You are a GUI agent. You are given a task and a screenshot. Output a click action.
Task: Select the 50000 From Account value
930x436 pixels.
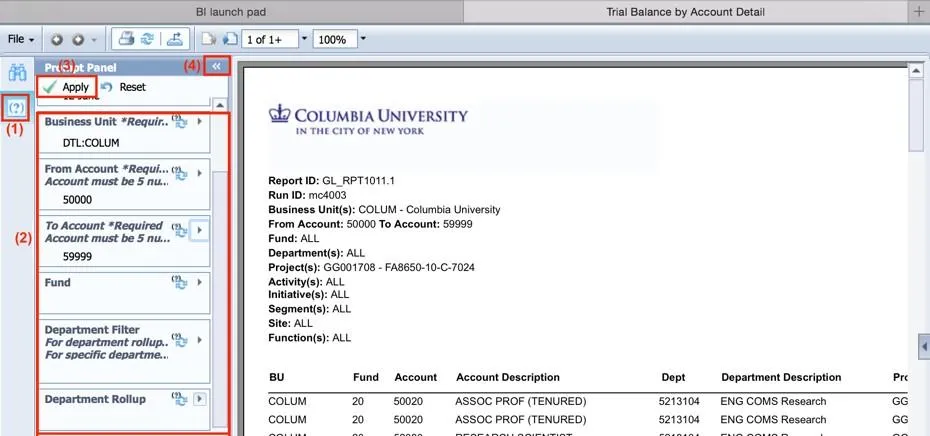click(x=78, y=200)
